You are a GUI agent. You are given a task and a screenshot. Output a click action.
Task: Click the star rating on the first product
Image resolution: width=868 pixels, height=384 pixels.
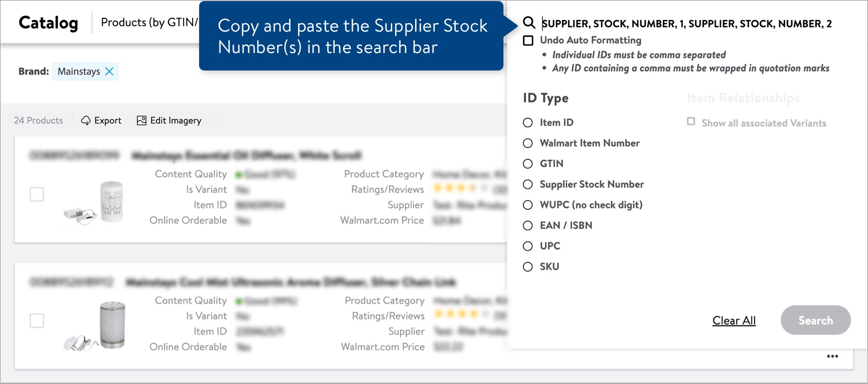454,189
